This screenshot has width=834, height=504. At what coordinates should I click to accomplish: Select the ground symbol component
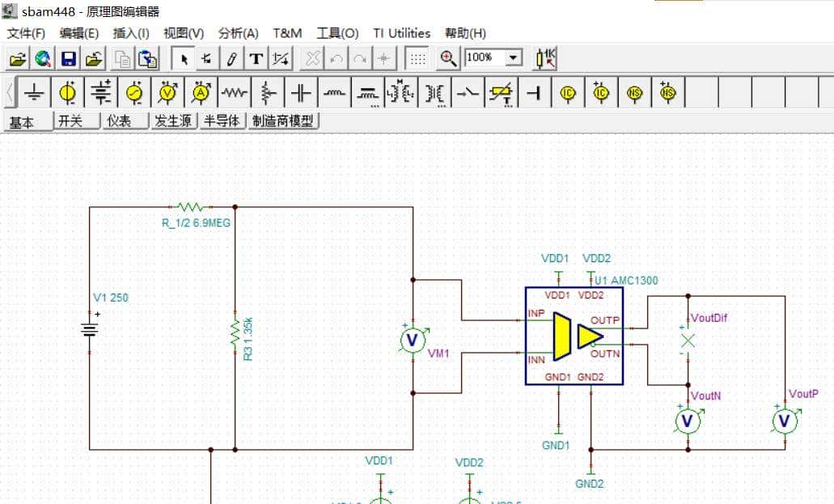point(34,92)
